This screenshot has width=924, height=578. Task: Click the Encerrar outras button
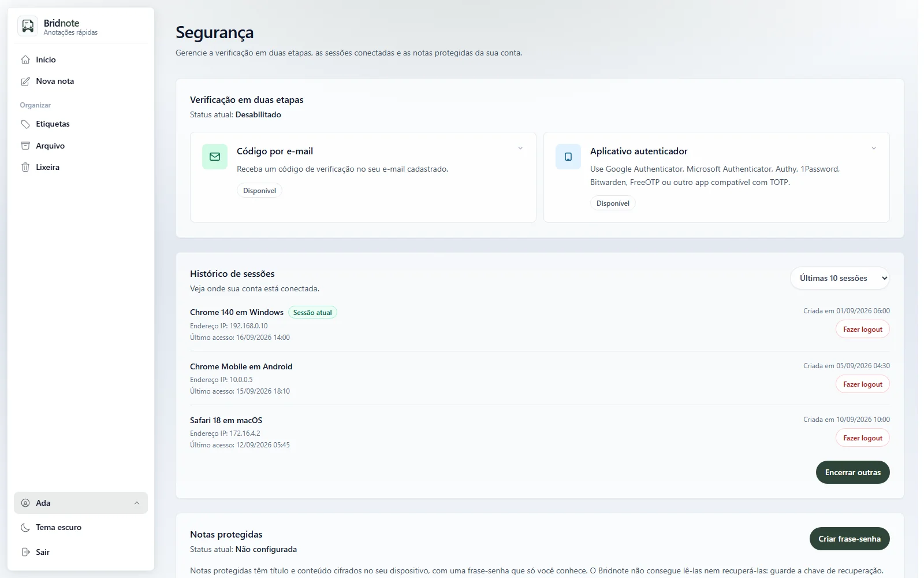click(853, 472)
